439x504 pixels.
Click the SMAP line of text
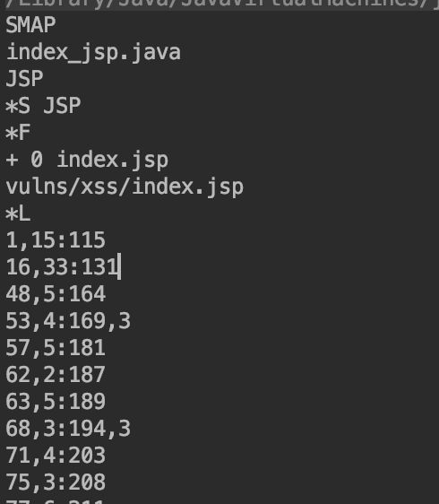30,25
